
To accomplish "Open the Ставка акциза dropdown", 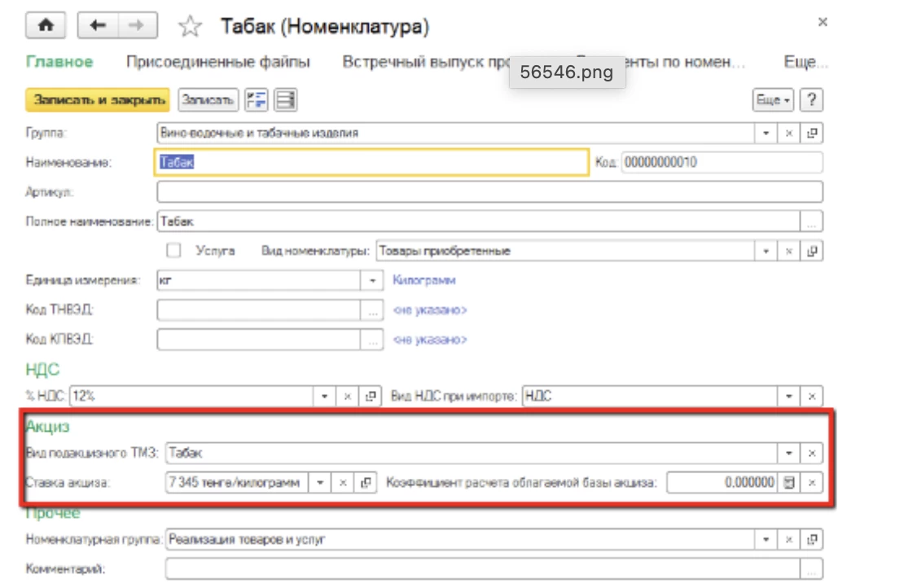I will 321,483.
